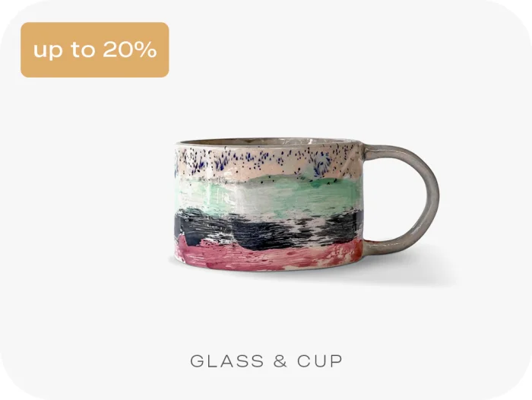Click the "up to 20%" discount badge
Screen dimensions: 532x400
pyautogui.click(x=95, y=50)
